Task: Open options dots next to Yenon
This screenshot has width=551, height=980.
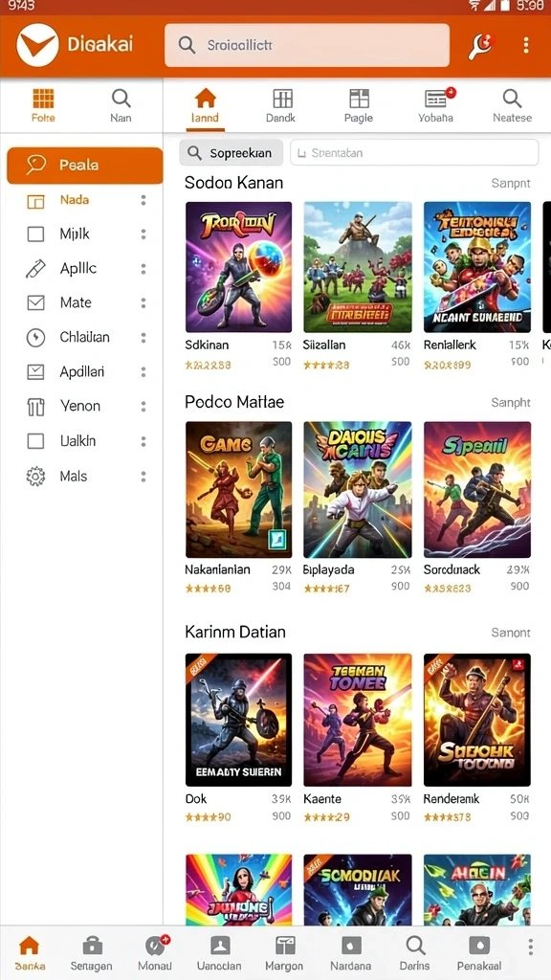Action: (143, 406)
